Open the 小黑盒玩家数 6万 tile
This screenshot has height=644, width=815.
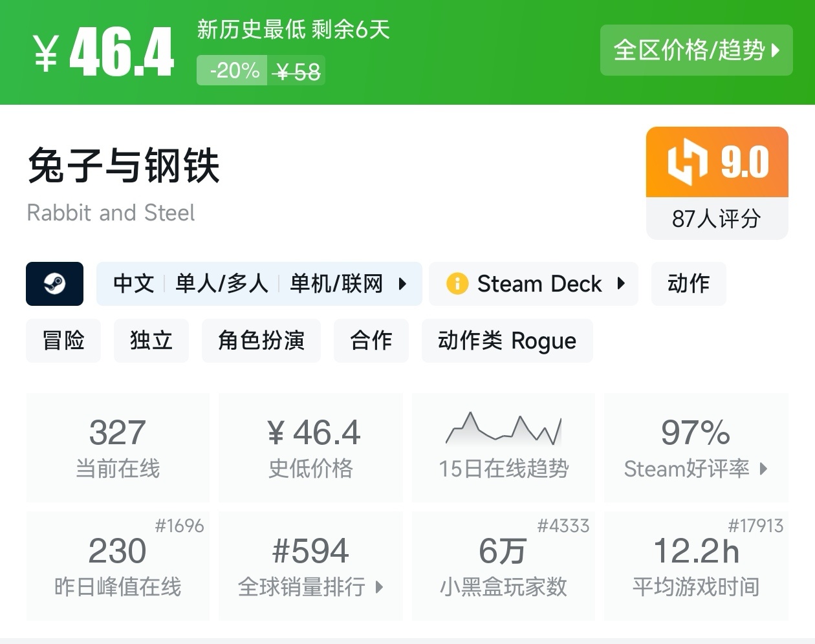coord(503,566)
